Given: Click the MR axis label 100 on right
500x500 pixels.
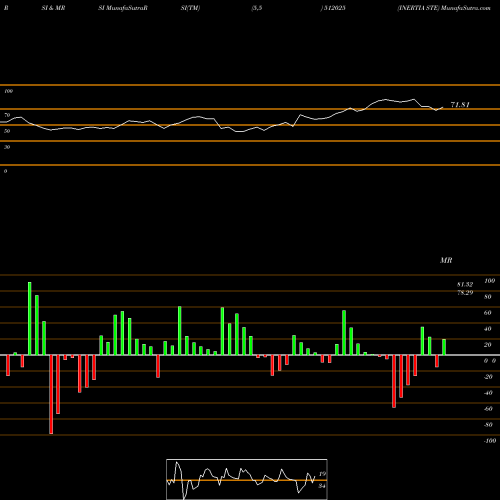Looking at the screenshot, I should [489, 281].
